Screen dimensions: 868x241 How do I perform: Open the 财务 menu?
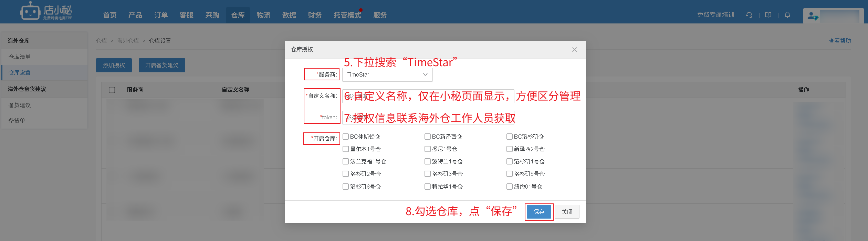pyautogui.click(x=315, y=15)
